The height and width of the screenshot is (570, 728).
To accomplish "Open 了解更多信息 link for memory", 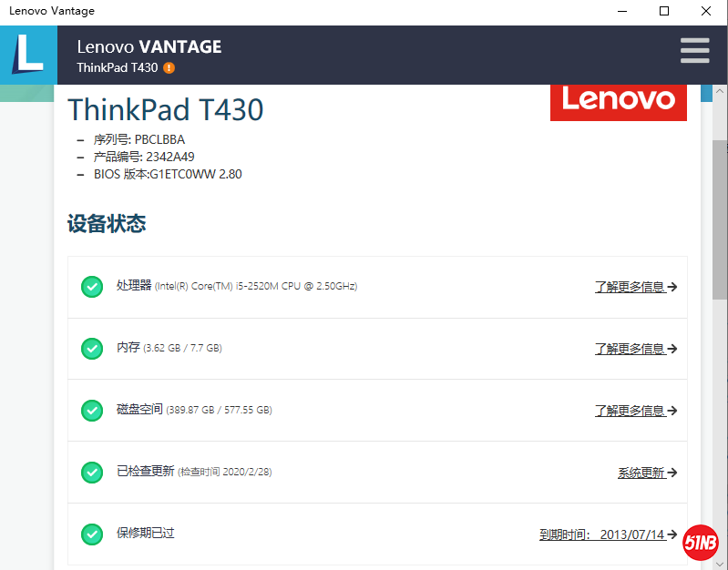I will pos(635,349).
